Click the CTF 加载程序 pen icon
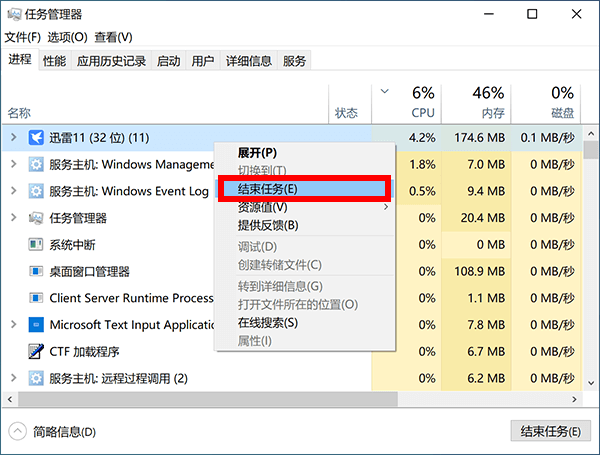This screenshot has width=600, height=455. click(x=36, y=352)
